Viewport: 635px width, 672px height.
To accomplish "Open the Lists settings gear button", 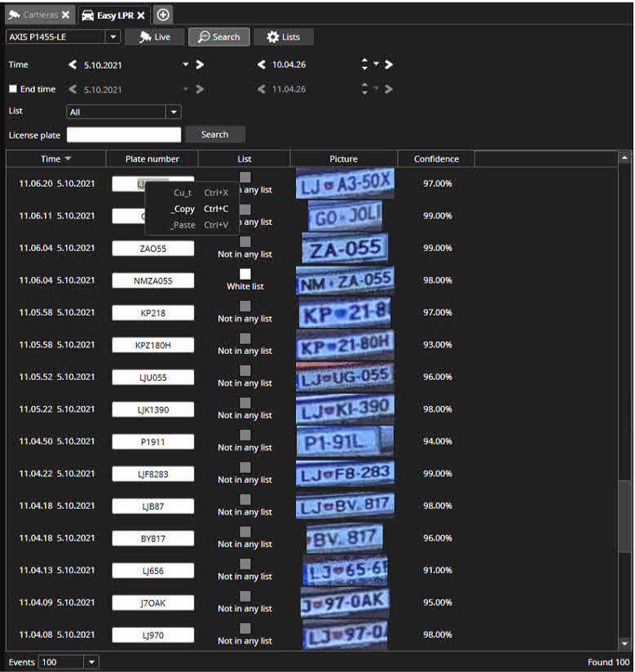I will pos(283,37).
